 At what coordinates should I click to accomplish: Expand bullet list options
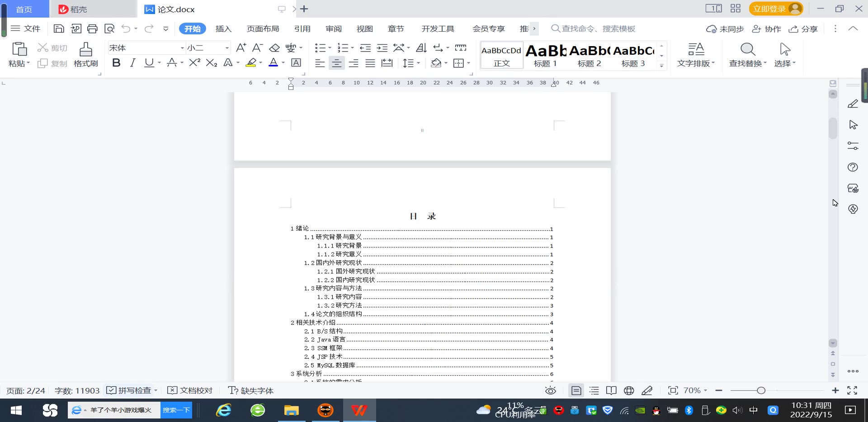click(330, 48)
